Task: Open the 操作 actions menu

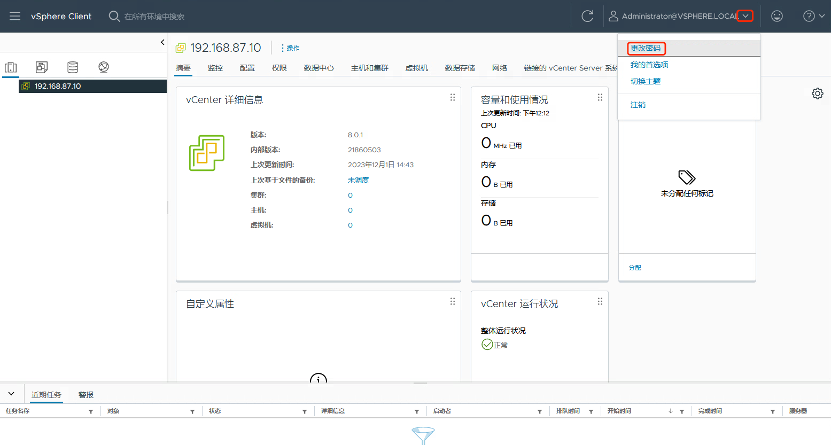Action: (290, 48)
